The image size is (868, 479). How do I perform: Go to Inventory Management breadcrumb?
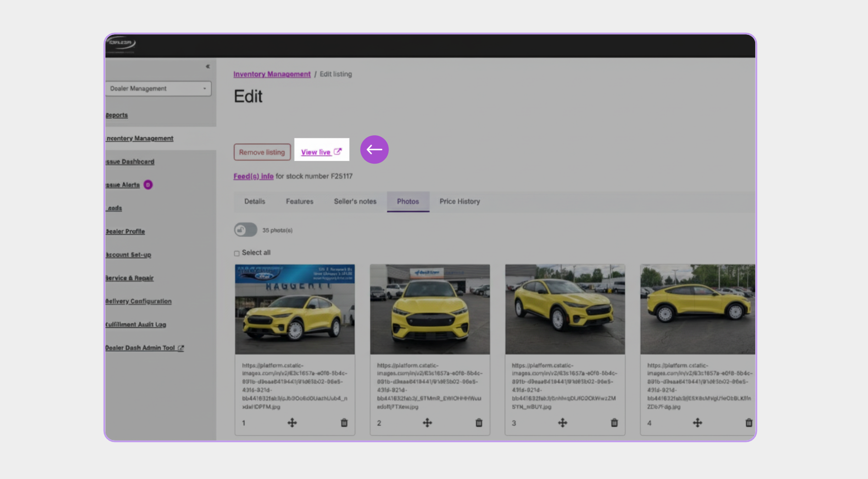tap(272, 74)
